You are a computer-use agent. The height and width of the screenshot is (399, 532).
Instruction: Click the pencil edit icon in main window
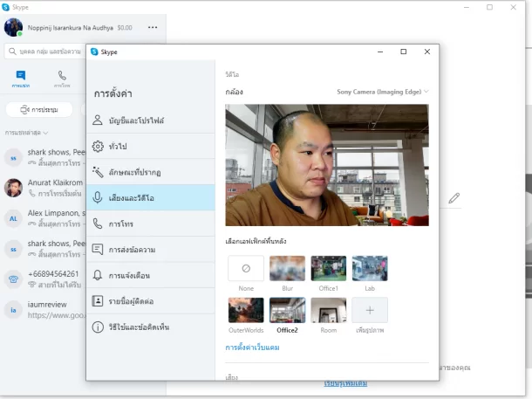click(x=454, y=198)
